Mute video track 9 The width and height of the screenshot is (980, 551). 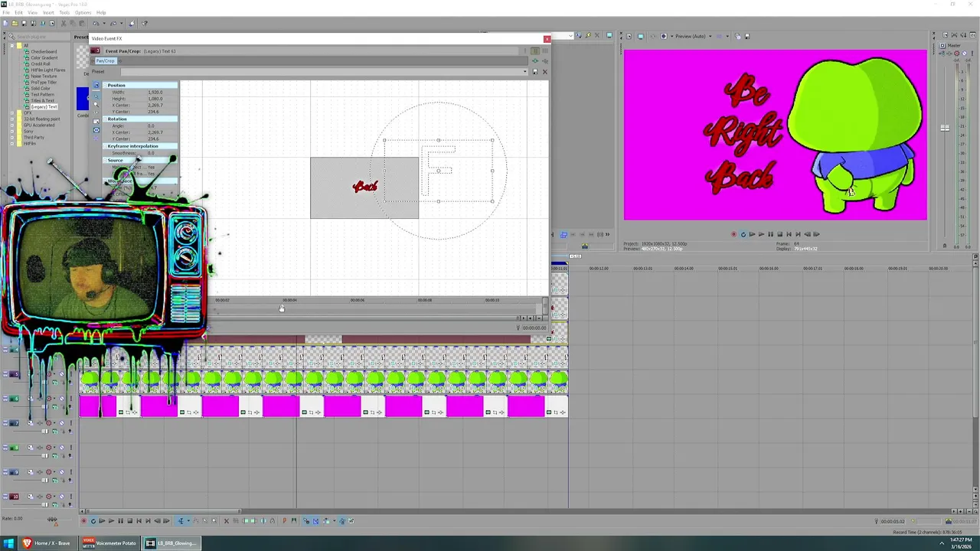[x=61, y=472]
